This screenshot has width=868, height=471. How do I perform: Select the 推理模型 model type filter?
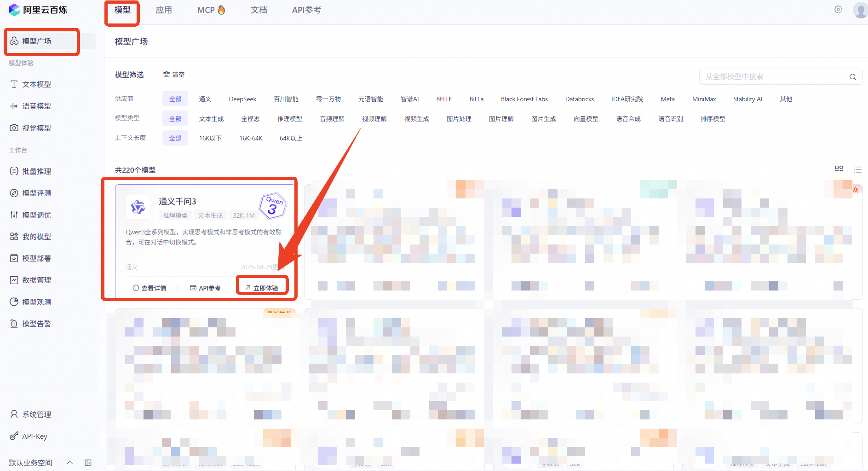[x=290, y=119]
